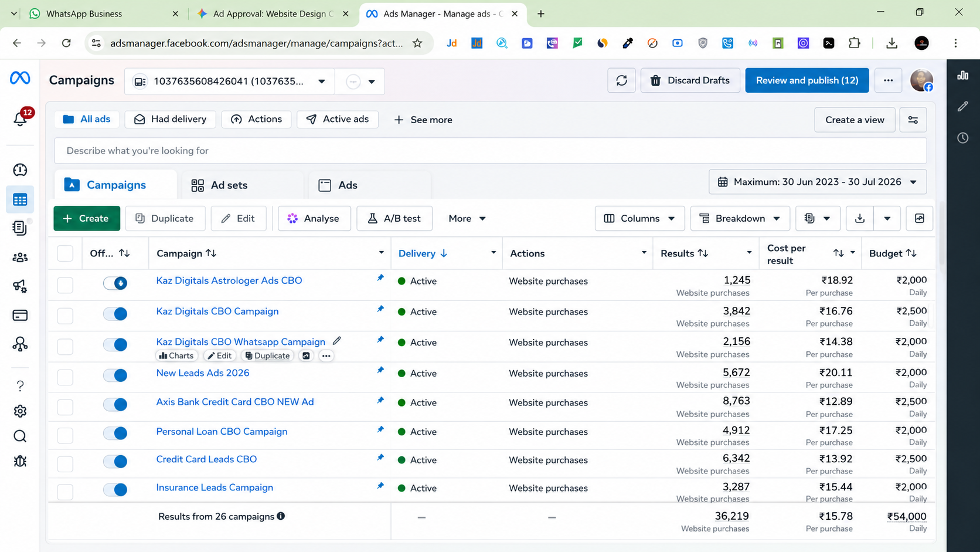Switch to the Ads tab
Viewport: 980px width, 552px height.
coord(370,185)
